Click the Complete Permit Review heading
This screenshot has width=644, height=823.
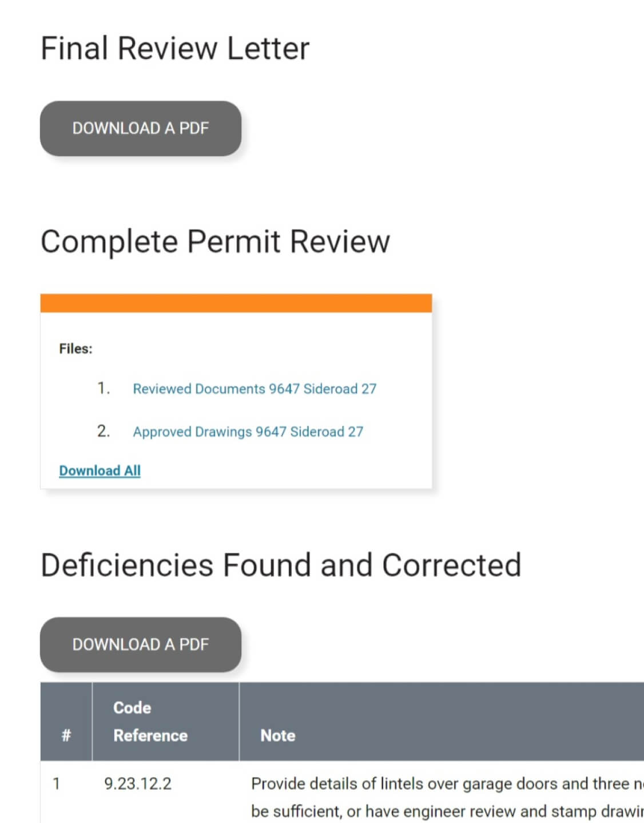coord(216,241)
